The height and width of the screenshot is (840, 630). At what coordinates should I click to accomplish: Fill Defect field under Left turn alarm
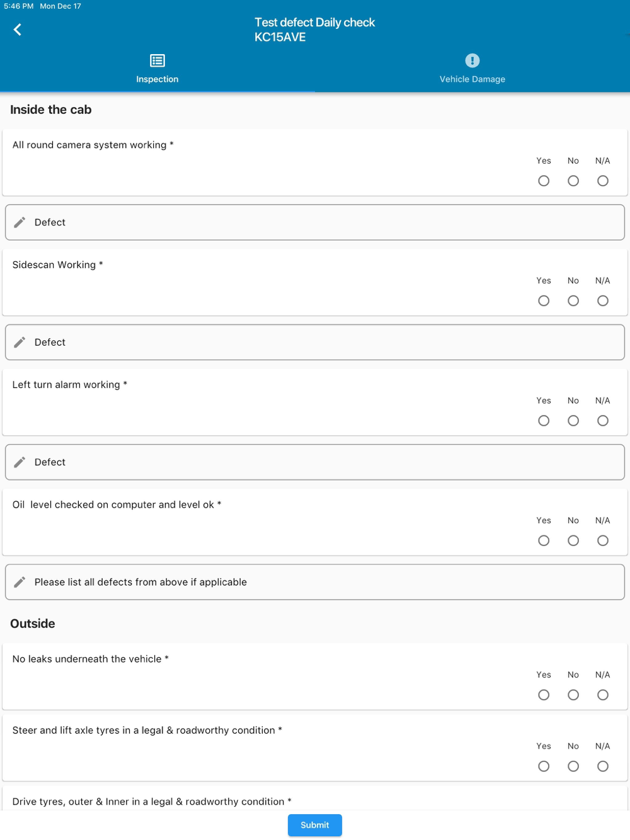tap(315, 462)
